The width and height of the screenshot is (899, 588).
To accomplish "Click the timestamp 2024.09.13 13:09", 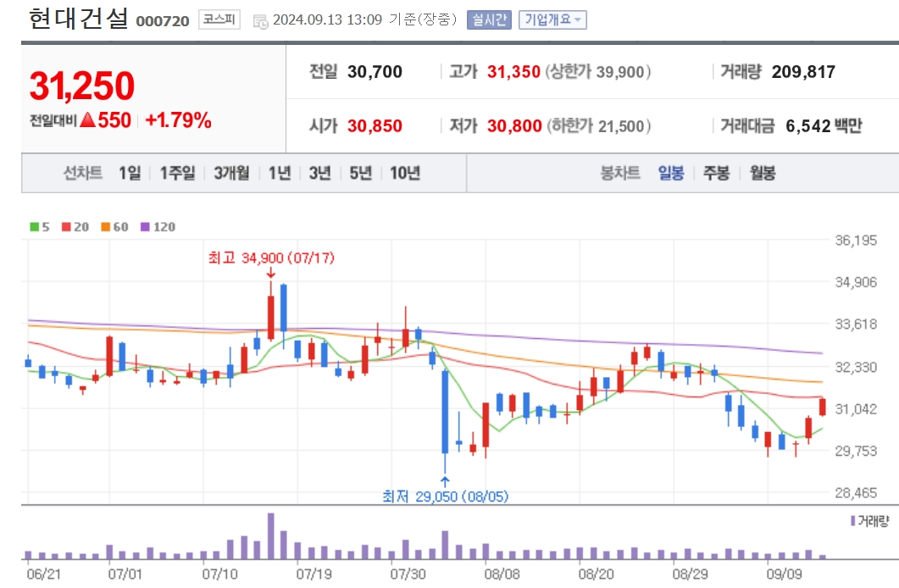I will pos(327,19).
